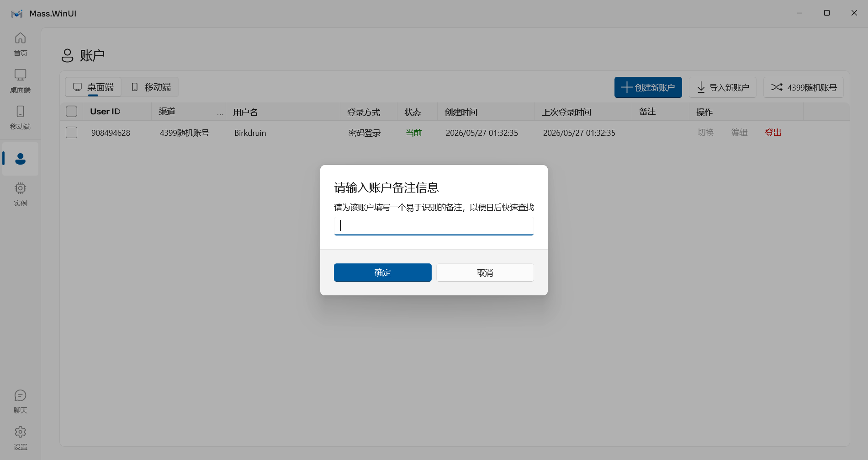Click the creation time 2026/05/27 cell

(x=482, y=133)
